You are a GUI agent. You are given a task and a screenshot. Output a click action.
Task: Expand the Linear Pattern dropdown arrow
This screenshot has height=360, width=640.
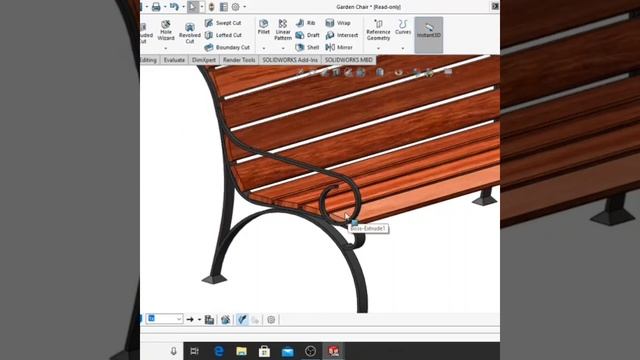point(282,48)
